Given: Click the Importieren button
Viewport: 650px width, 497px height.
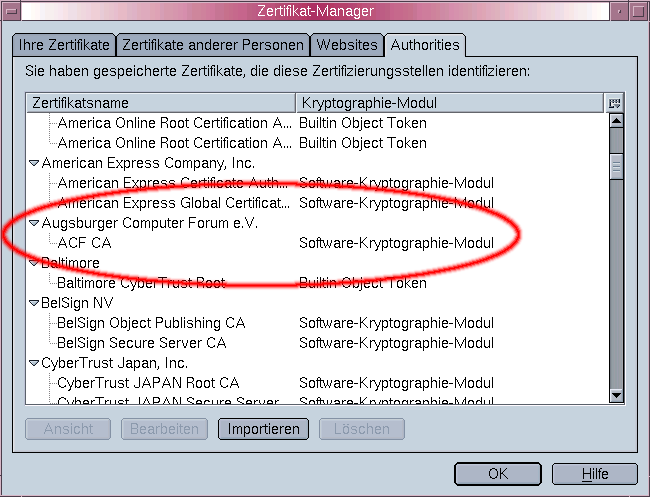Looking at the screenshot, I should (263, 429).
